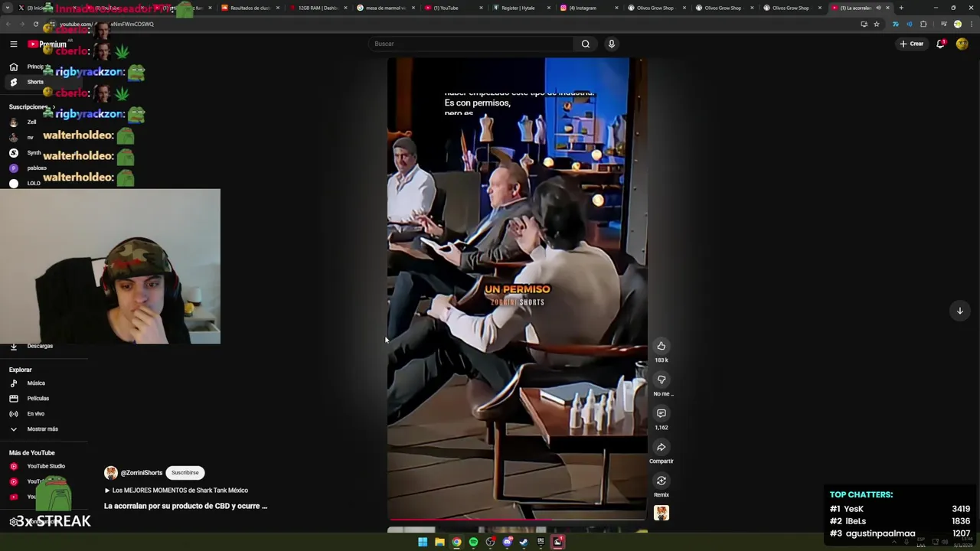Subscribe with the Suscribirse button

click(x=185, y=473)
